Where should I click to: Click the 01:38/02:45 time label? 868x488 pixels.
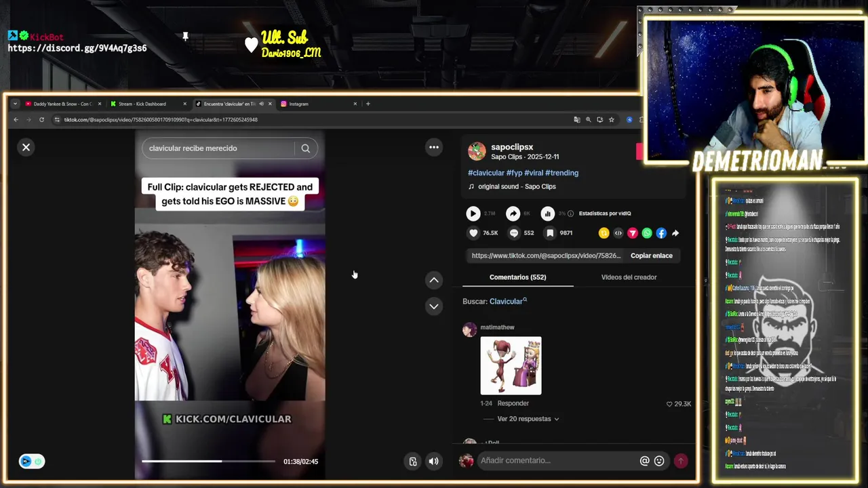pyautogui.click(x=300, y=462)
